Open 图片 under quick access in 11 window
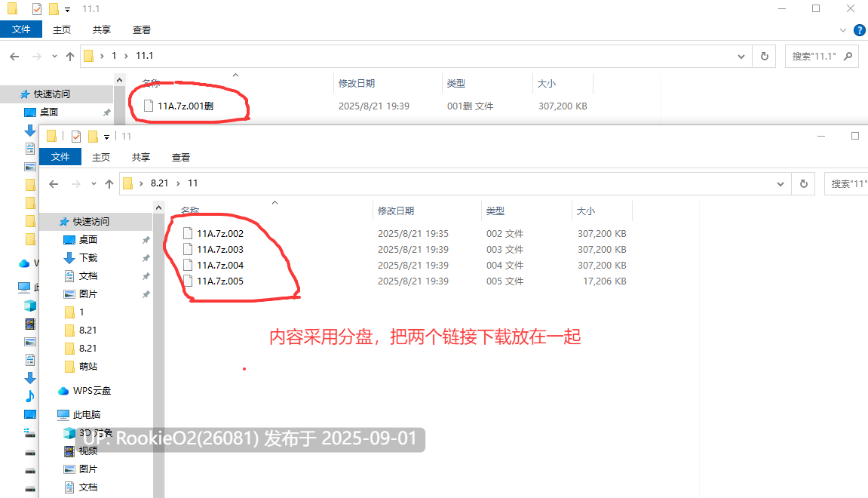The width and height of the screenshot is (868, 498). tap(88, 294)
